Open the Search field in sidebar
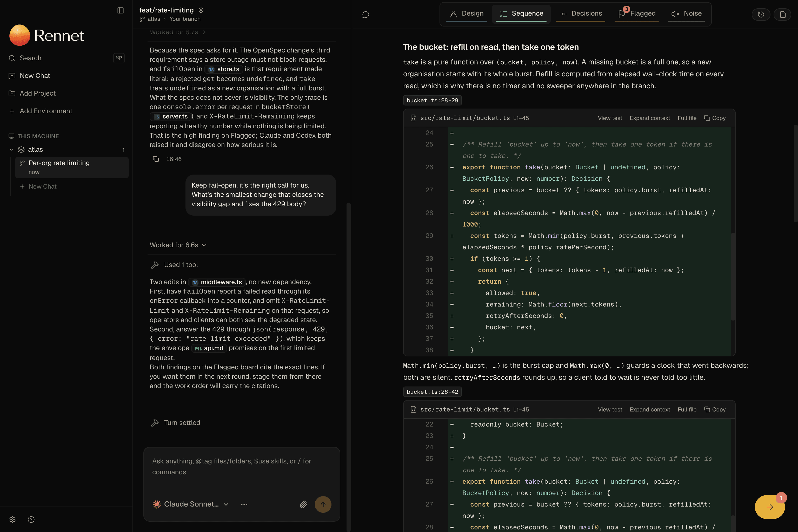The height and width of the screenshot is (532, 798). (66, 58)
